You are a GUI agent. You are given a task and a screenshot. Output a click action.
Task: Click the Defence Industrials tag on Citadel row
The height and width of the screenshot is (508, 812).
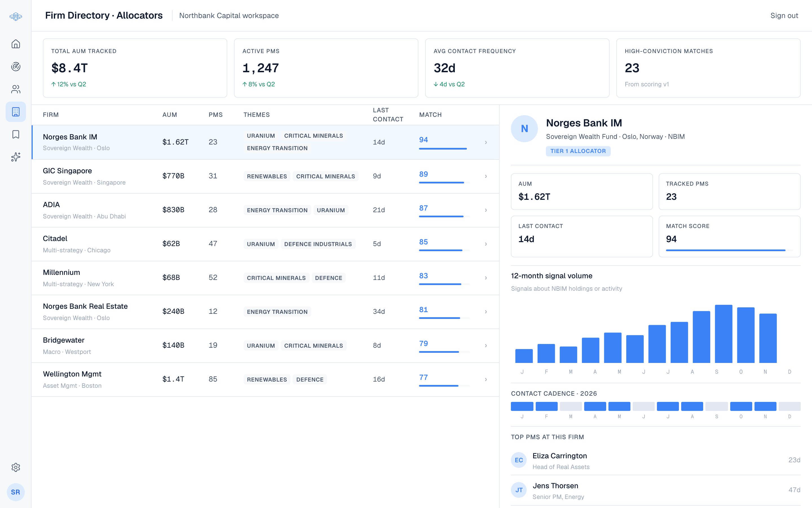(318, 244)
